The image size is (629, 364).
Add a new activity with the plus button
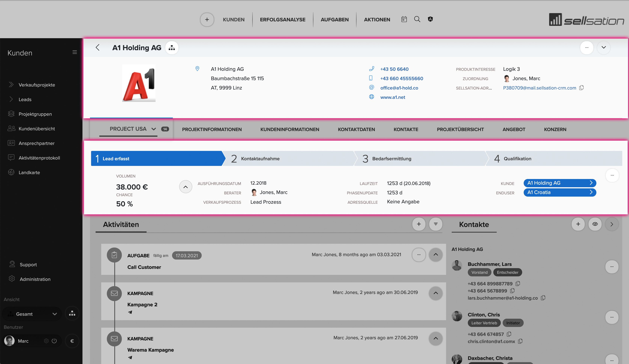[419, 224]
